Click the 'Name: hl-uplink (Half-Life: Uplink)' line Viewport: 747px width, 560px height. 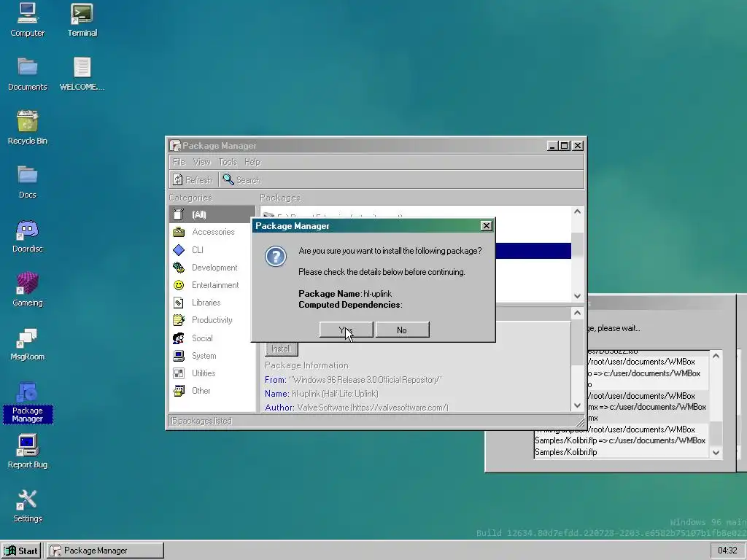tap(322, 393)
